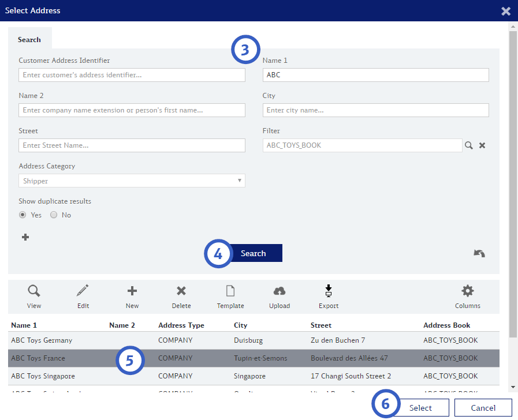Click the Street input field

(132, 145)
